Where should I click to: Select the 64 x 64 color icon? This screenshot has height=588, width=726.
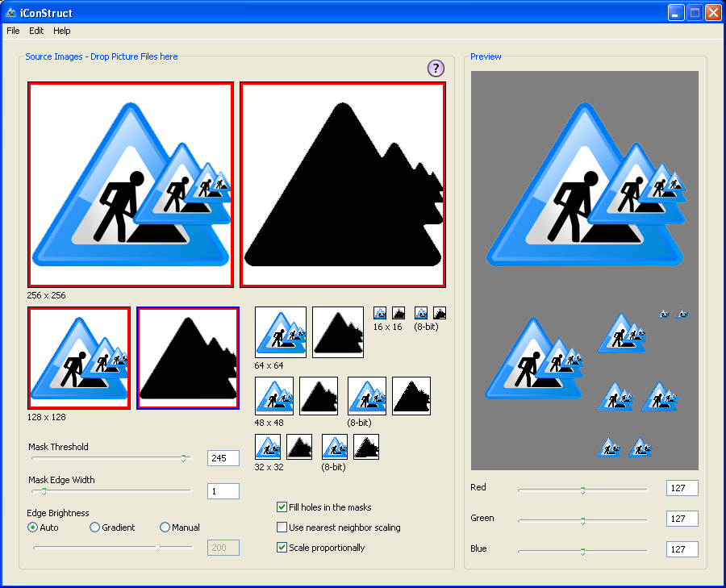click(281, 332)
